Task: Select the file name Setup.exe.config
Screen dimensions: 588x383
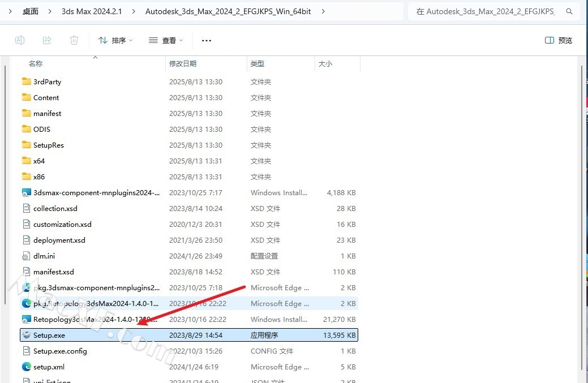Action: coord(60,351)
